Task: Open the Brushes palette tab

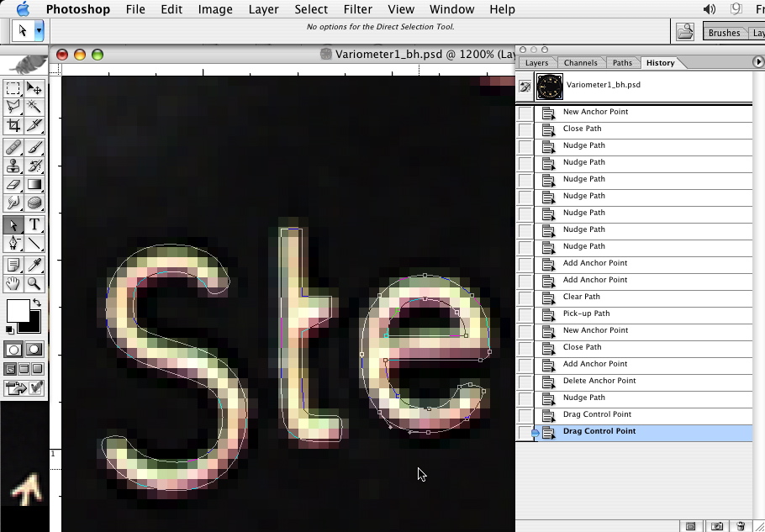Action: point(724,33)
